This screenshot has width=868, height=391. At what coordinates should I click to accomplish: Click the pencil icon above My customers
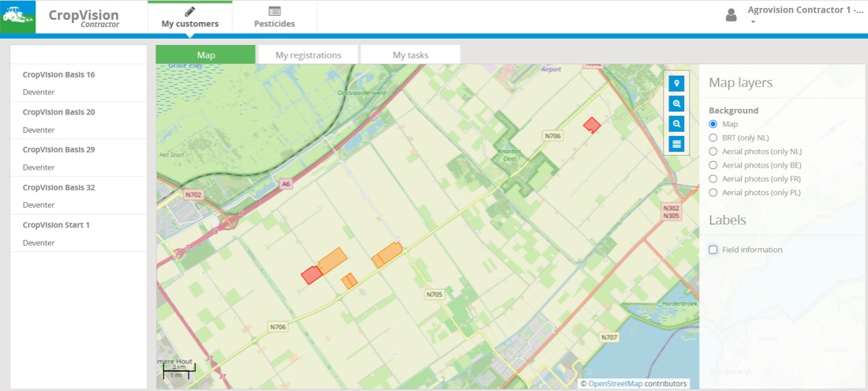click(190, 10)
